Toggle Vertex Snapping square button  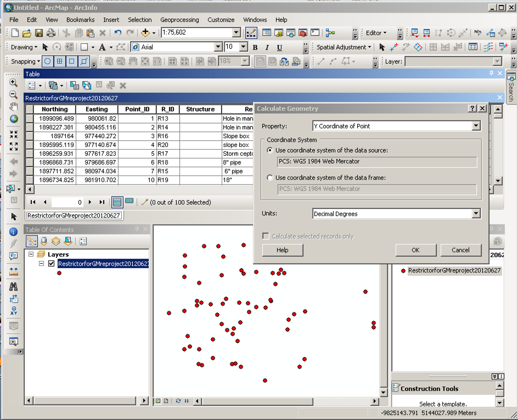coord(72,61)
